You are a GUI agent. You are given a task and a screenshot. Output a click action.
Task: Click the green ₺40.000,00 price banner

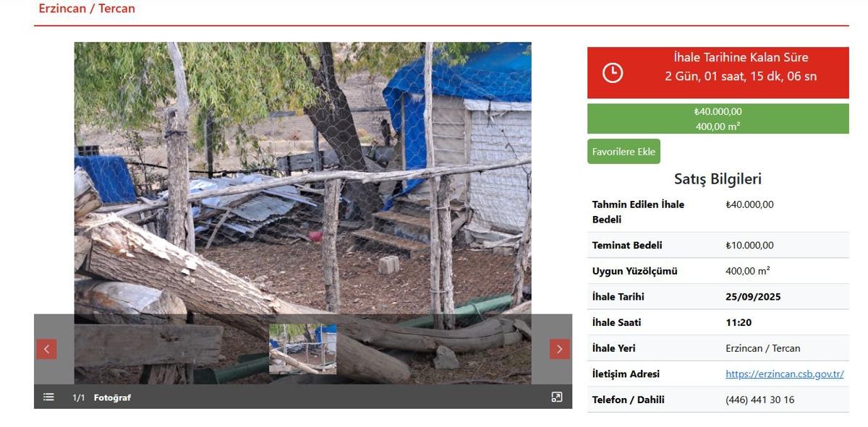[718, 118]
